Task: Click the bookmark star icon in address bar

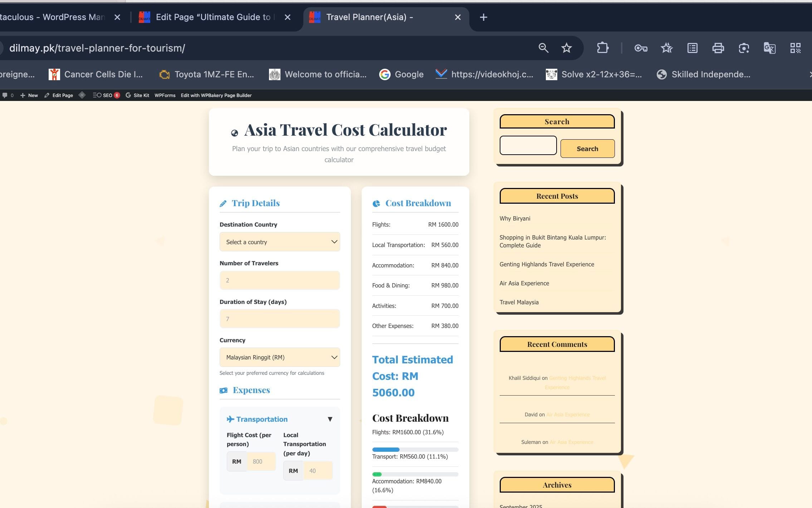Action: point(566,48)
